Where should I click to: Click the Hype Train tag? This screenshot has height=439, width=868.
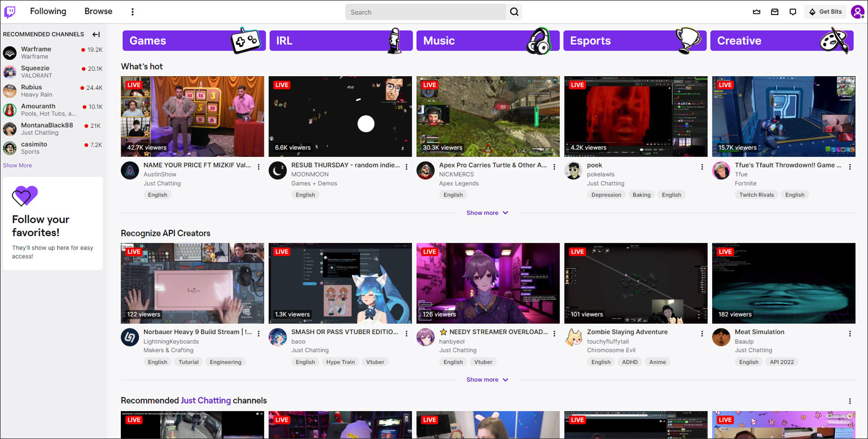coord(341,362)
